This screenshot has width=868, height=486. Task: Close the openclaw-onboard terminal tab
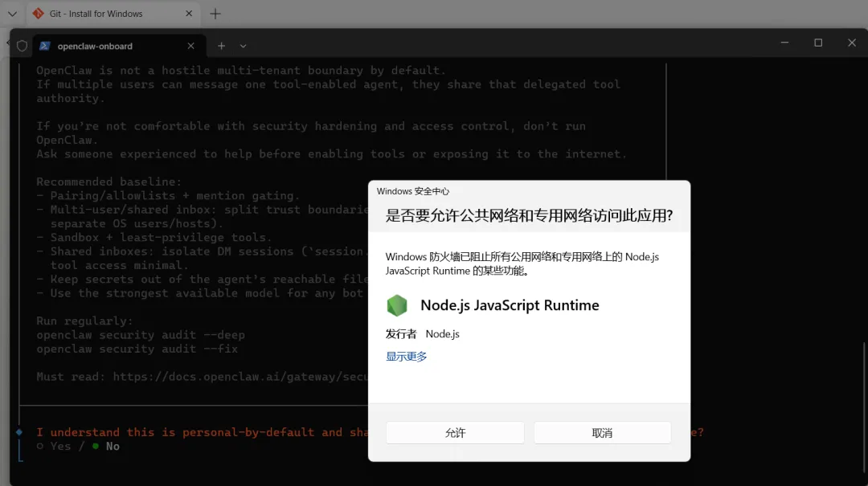(191, 46)
